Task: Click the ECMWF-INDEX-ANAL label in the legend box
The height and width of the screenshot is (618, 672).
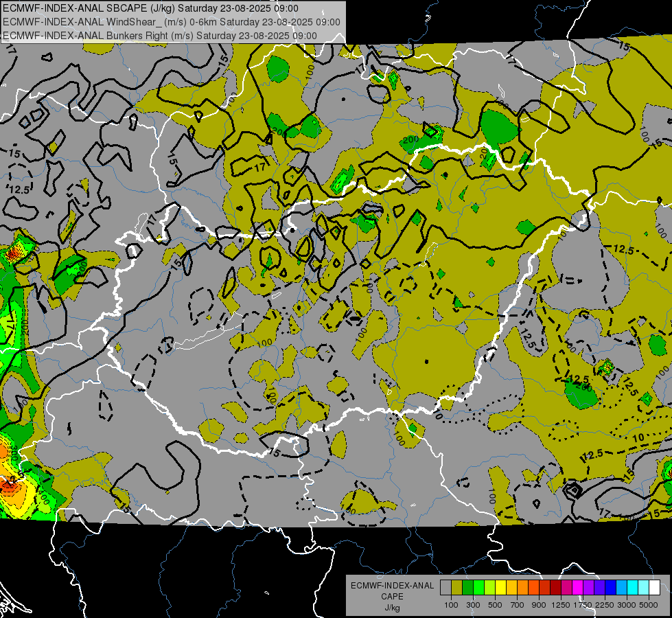Action: pos(392,586)
